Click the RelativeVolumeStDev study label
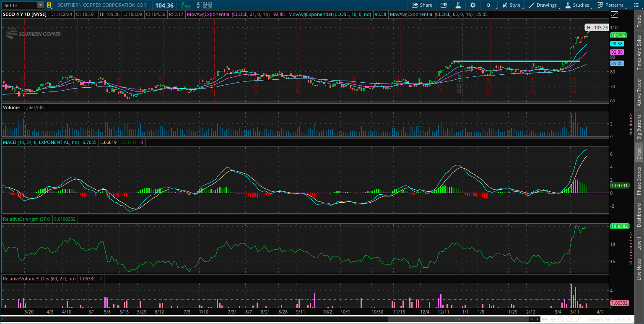Image resolution: width=644 pixels, height=324 pixels. click(39, 278)
